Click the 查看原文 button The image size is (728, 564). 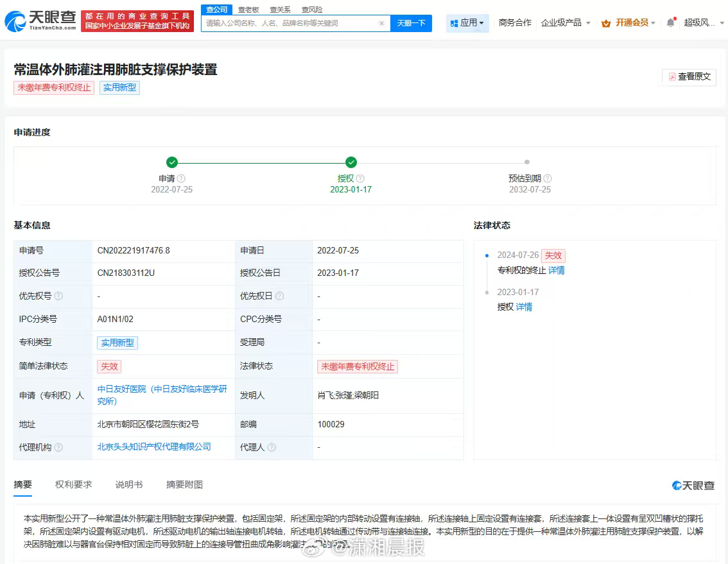click(689, 76)
